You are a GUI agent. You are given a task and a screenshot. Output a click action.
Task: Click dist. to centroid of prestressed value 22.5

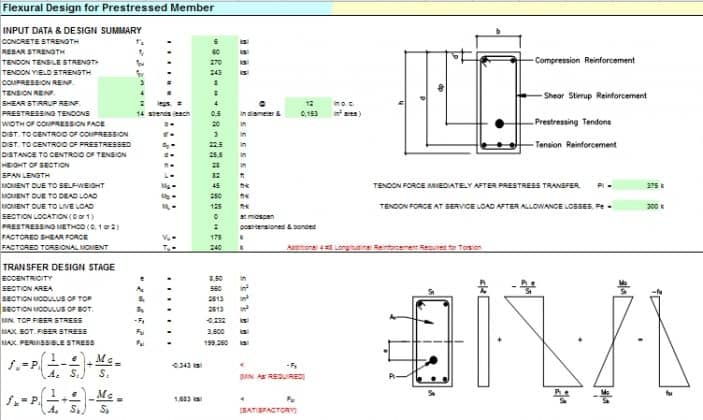(x=215, y=144)
